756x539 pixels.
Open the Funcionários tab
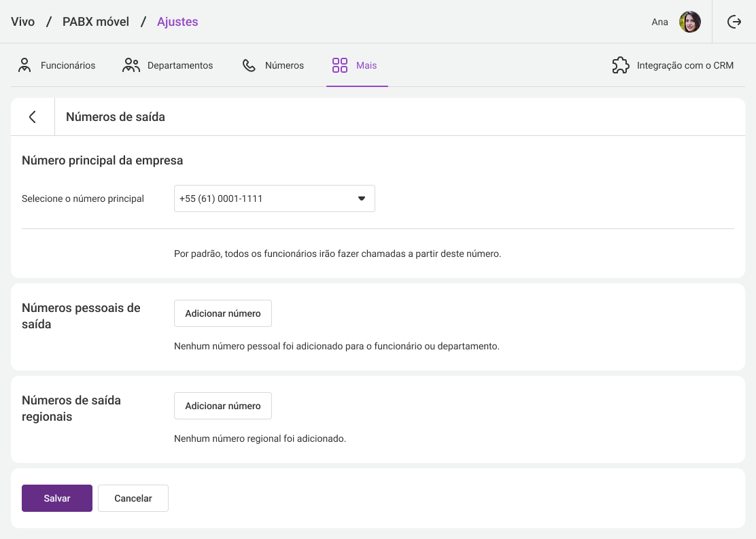click(57, 65)
